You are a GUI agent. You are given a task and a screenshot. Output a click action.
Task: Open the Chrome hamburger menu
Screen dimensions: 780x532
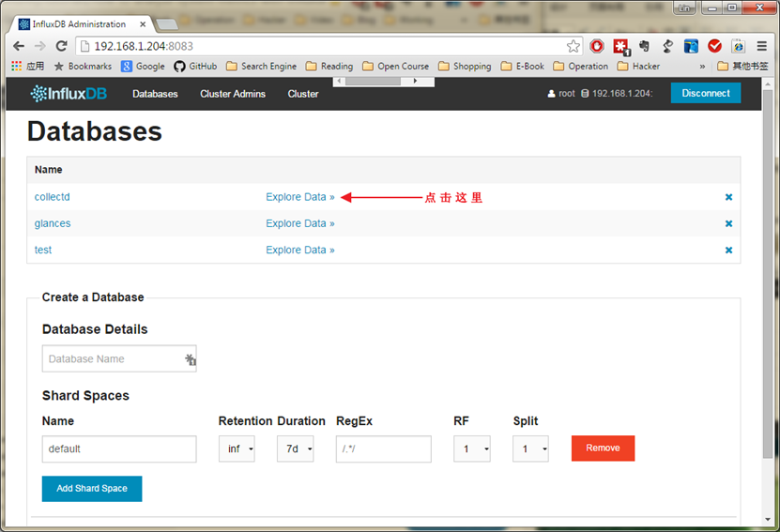[761, 46]
